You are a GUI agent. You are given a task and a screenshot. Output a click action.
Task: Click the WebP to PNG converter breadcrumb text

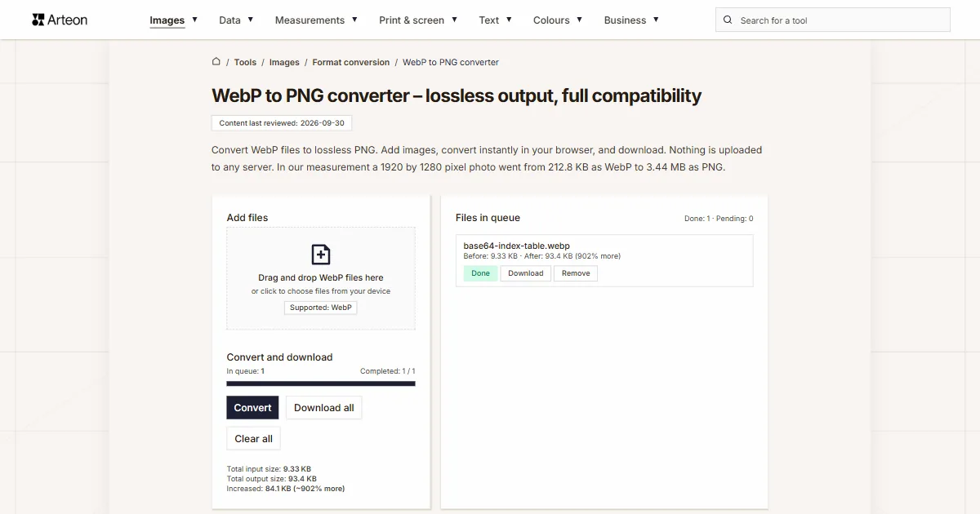click(x=451, y=62)
